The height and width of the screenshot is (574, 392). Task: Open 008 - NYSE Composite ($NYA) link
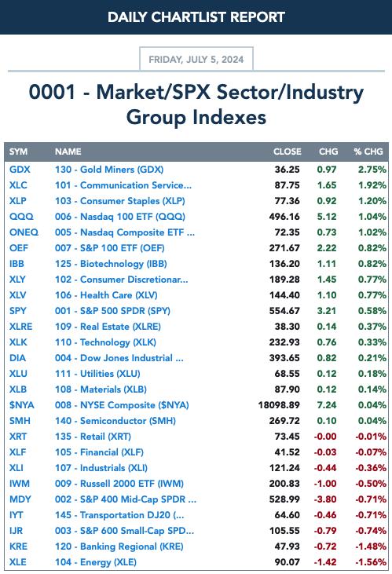122,405
